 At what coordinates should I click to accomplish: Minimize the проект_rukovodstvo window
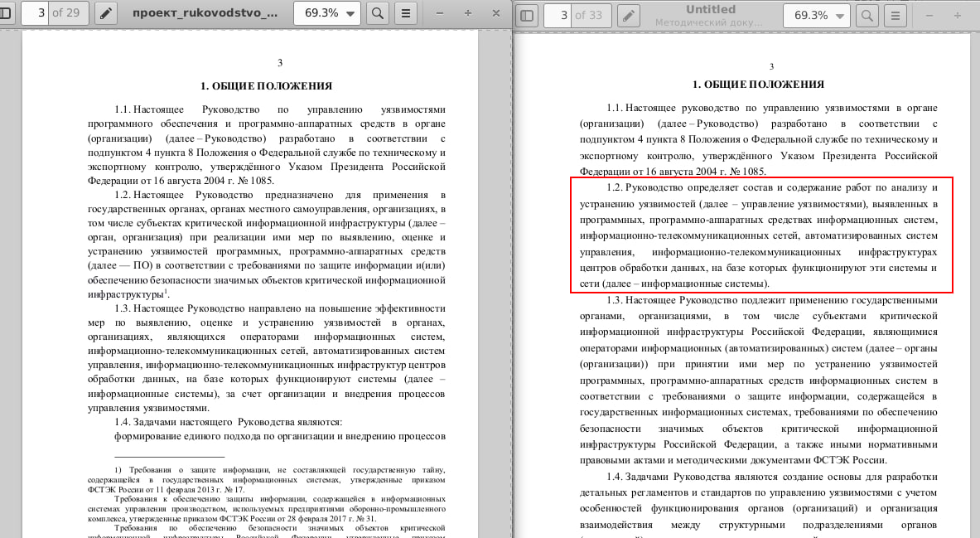tap(439, 14)
